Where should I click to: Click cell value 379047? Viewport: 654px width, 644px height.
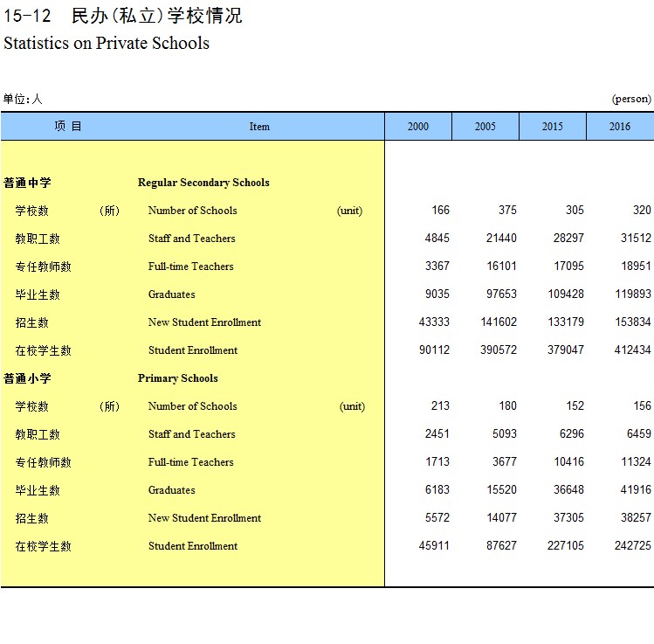pos(566,350)
